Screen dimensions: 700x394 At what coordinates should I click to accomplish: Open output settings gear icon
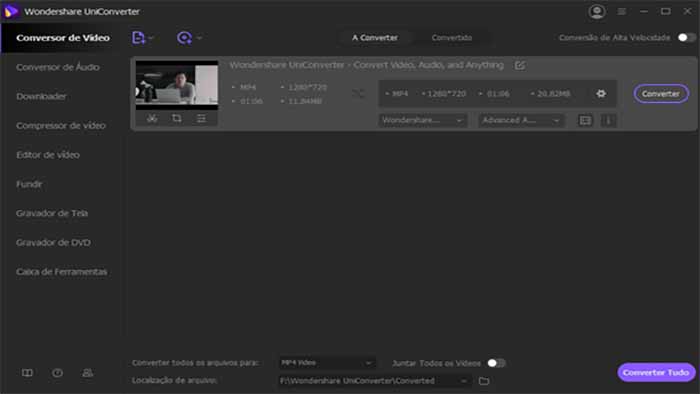(601, 94)
